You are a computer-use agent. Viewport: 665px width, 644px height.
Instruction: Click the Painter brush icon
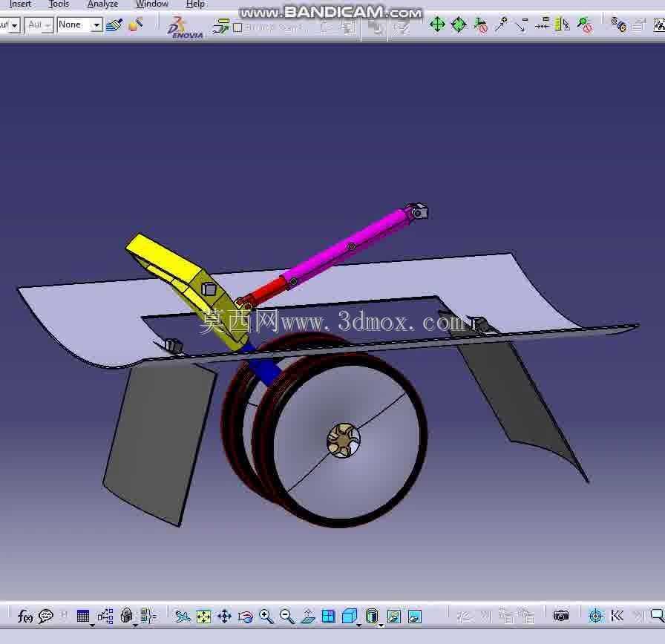tap(114, 25)
